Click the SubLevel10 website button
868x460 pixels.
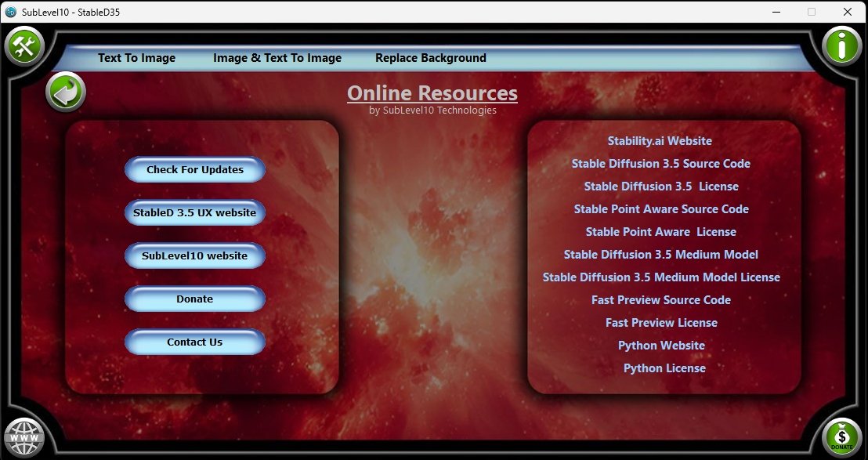[195, 255]
